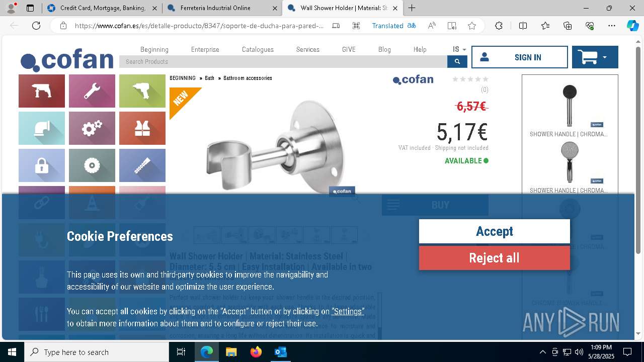Viewport: 644px width, 362px height.
Task: Accept all cookies
Action: pyautogui.click(x=495, y=231)
